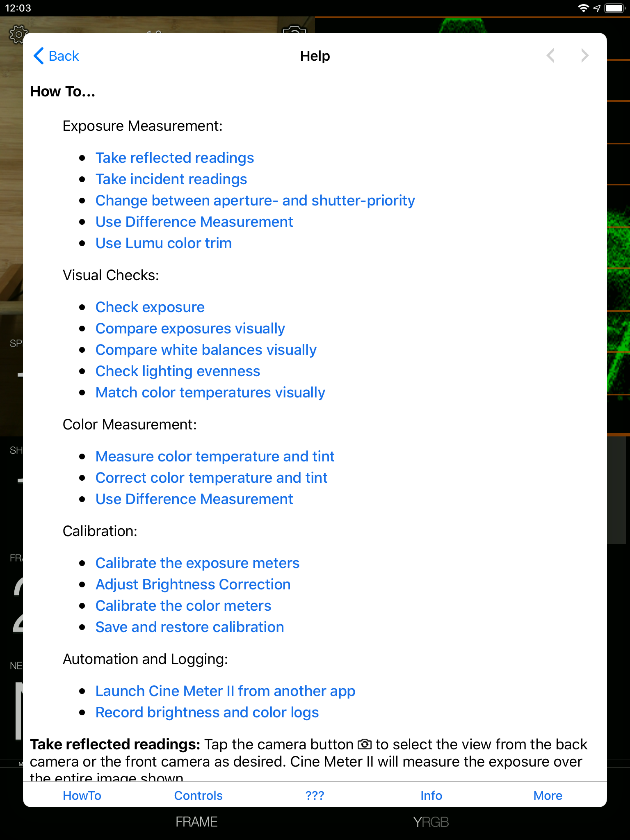Click the forward arrow in the Help header
Screen dimensions: 630x840
(584, 56)
